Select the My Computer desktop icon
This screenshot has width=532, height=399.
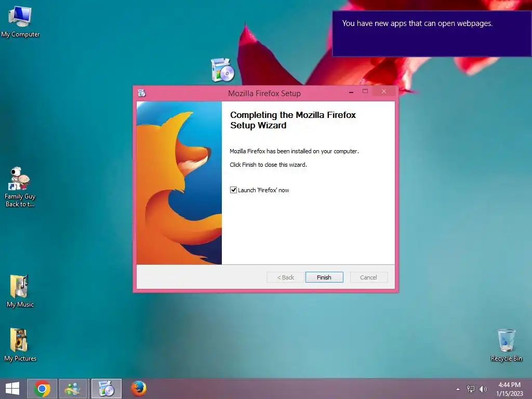20,22
